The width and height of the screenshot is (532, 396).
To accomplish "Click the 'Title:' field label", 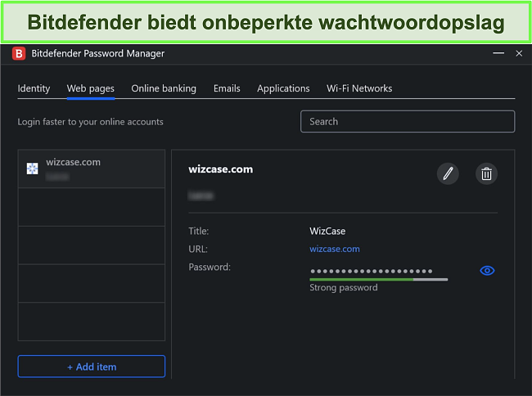I will click(199, 232).
